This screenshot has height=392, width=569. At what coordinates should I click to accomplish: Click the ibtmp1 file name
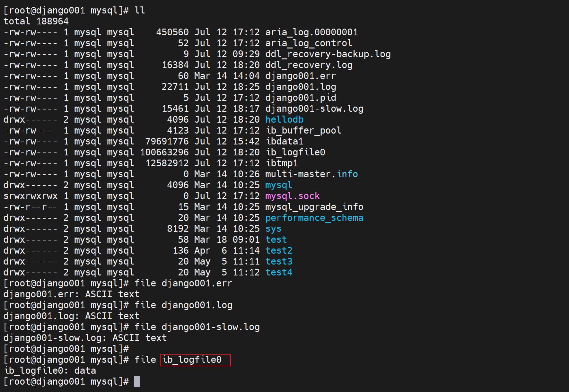(x=282, y=163)
